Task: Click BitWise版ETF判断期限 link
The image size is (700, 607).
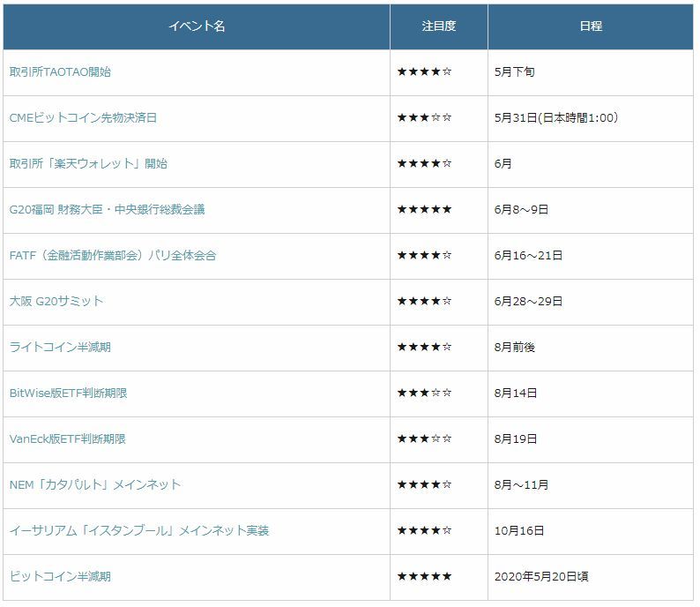Action: [x=68, y=393]
